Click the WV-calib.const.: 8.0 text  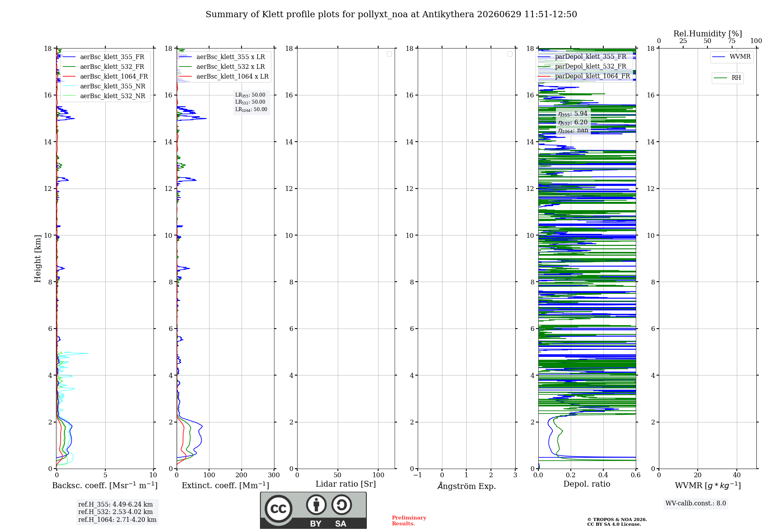coord(696,503)
